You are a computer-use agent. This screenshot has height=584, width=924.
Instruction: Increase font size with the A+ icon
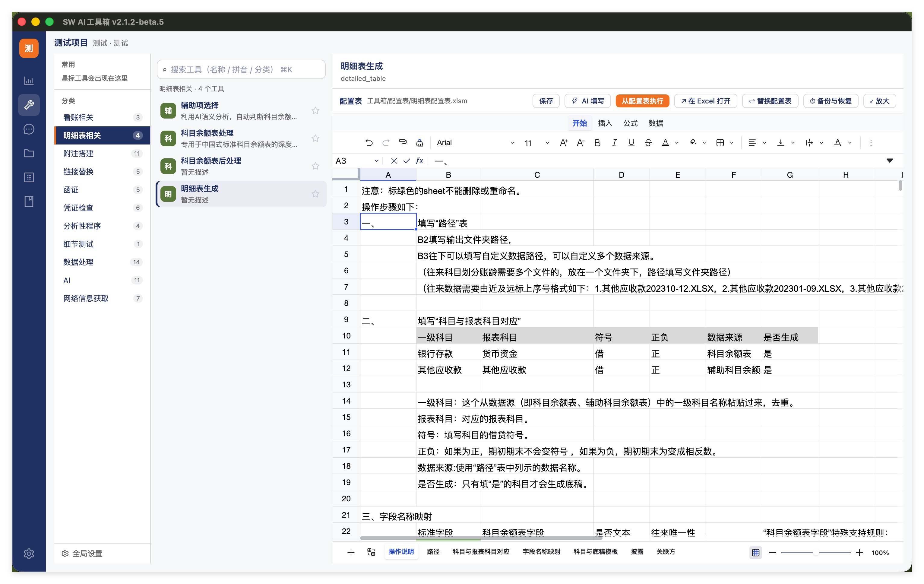tap(563, 143)
